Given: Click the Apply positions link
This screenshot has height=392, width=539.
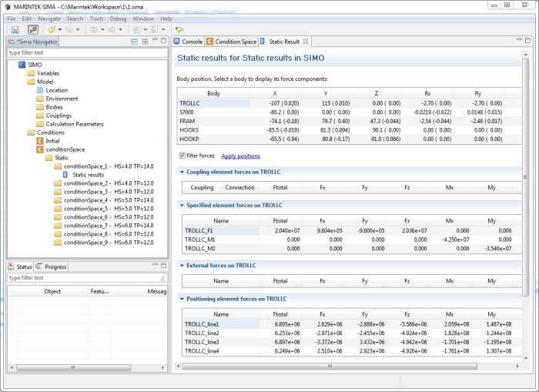Looking at the screenshot, I should tap(241, 156).
